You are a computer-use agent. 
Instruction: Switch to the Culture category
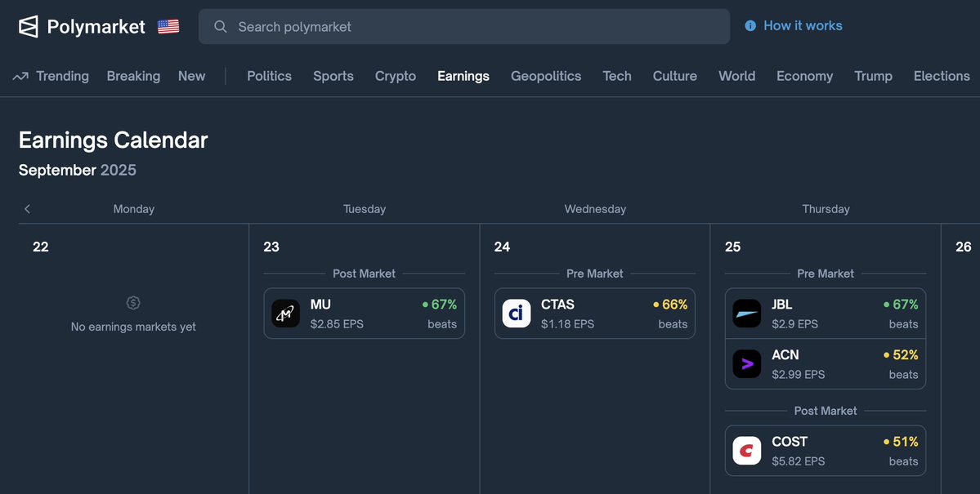[674, 76]
